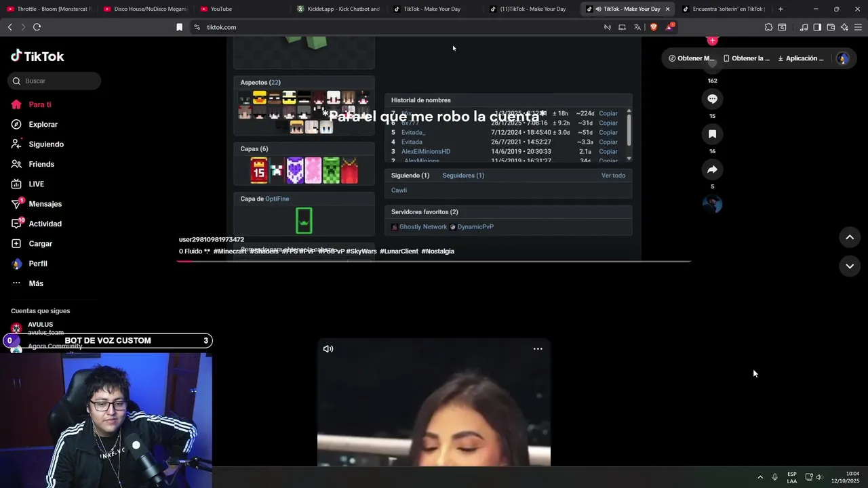The image size is (868, 488).
Task: Open the tab search icon
Action: tap(782, 27)
